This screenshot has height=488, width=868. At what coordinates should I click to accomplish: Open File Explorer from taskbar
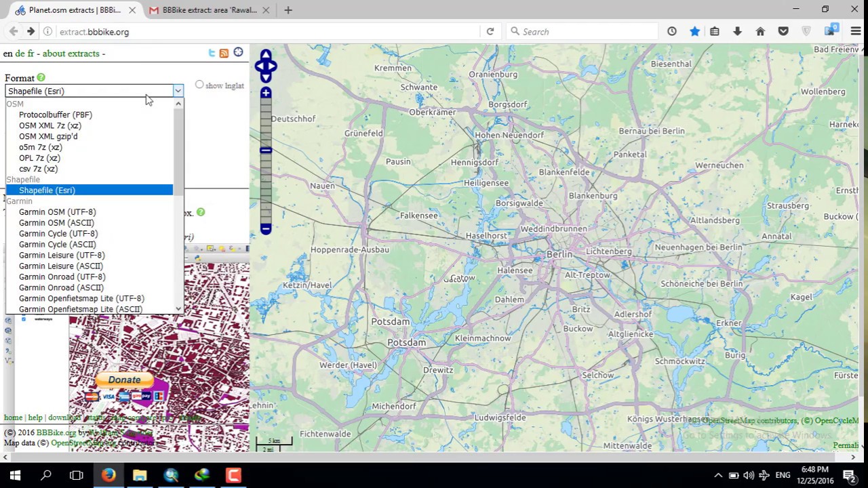click(140, 475)
